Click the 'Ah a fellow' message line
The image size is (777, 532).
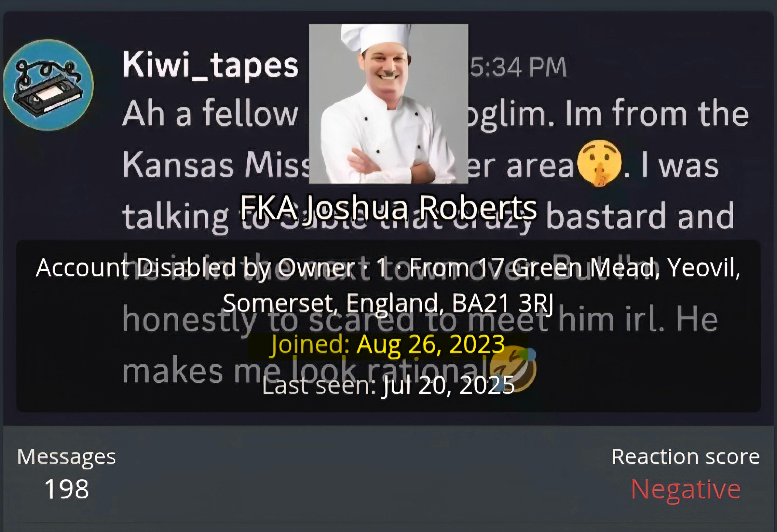click(x=210, y=113)
